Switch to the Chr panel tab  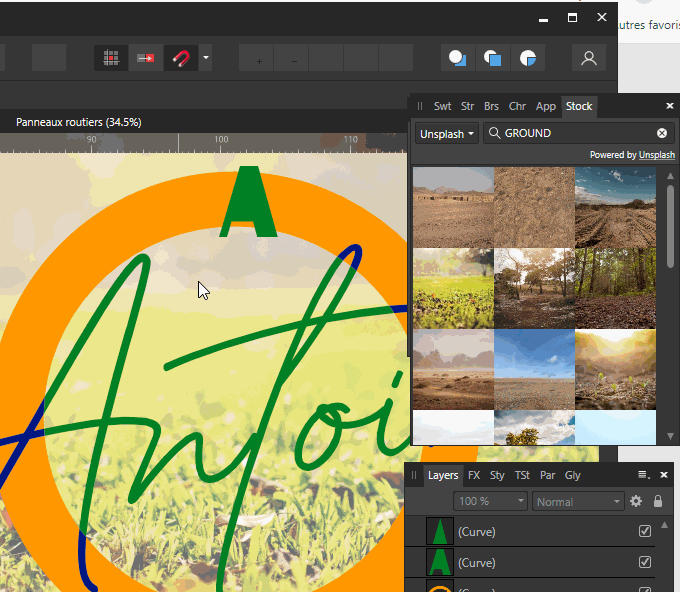(x=517, y=106)
